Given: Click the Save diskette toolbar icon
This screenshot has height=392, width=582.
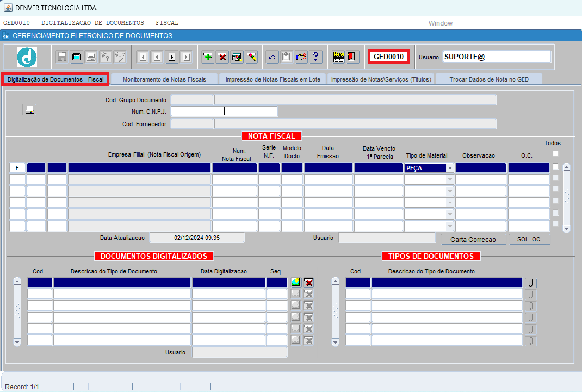Looking at the screenshot, I should [62, 57].
